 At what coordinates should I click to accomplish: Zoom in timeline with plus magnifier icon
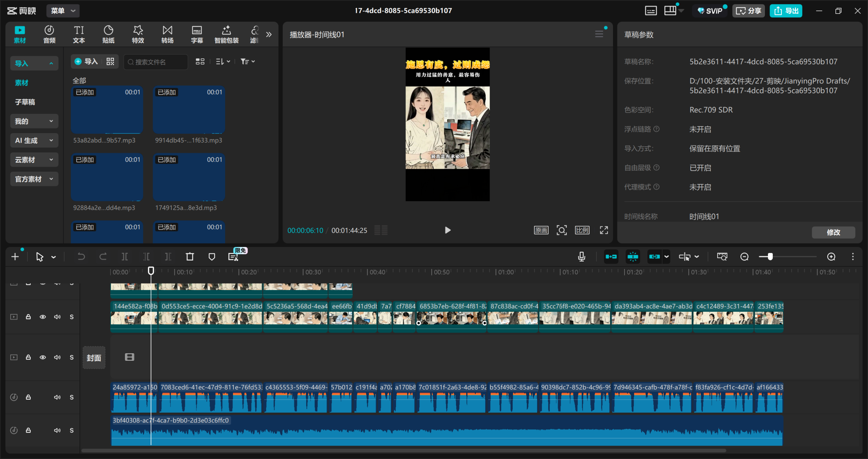[831, 257]
